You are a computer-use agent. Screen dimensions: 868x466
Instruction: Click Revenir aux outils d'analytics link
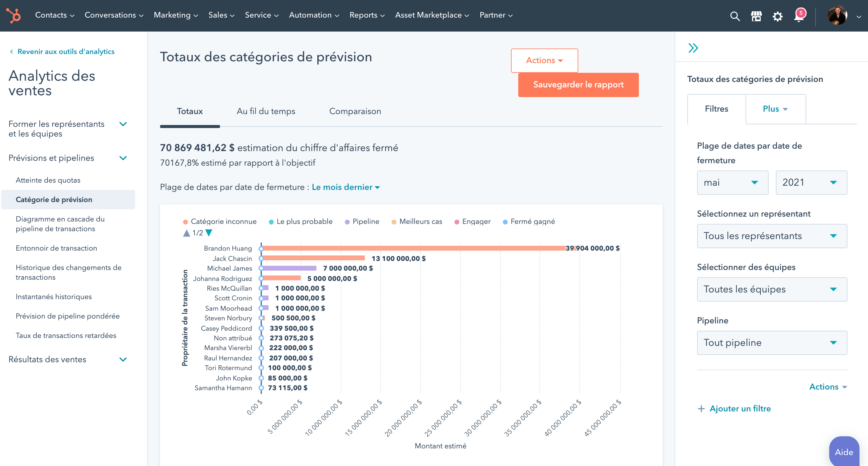[66, 52]
